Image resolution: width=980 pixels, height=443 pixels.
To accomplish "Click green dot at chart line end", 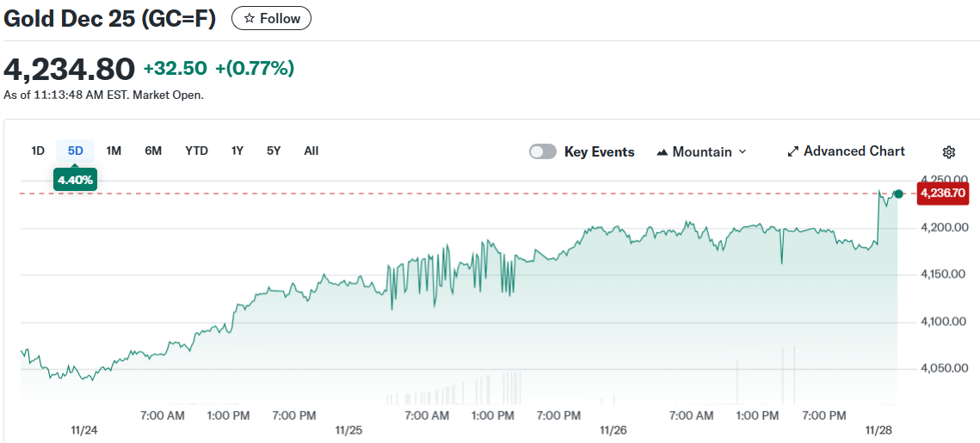I will click(898, 194).
